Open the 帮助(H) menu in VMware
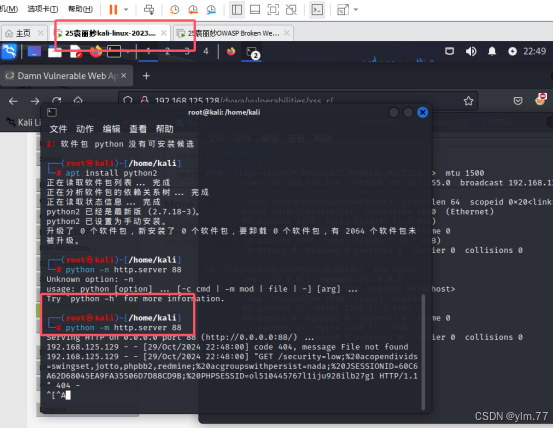Viewport: 553px width, 428px height. point(80,9)
